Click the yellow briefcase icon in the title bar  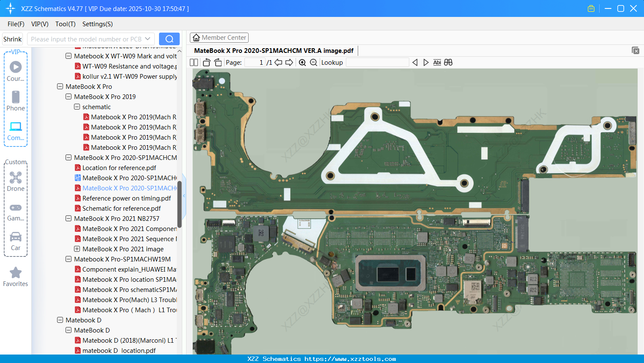click(591, 8)
